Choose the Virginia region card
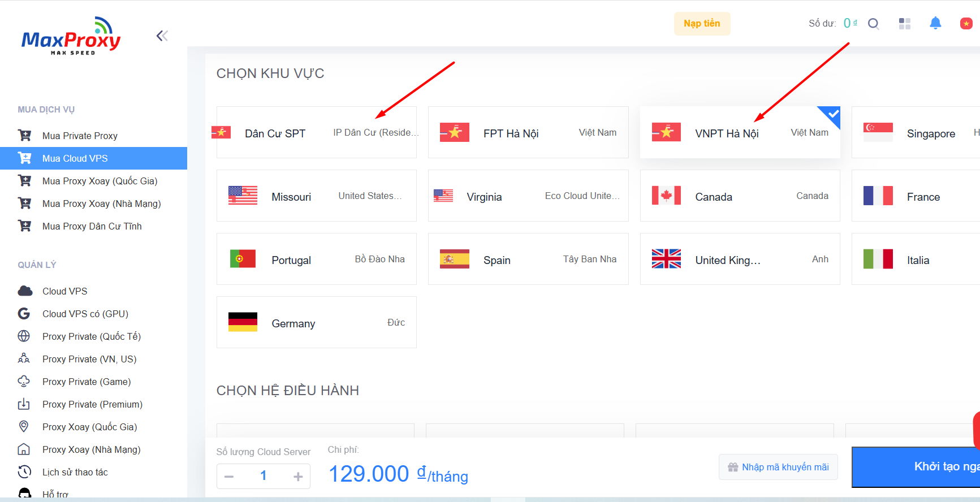 pyautogui.click(x=528, y=196)
